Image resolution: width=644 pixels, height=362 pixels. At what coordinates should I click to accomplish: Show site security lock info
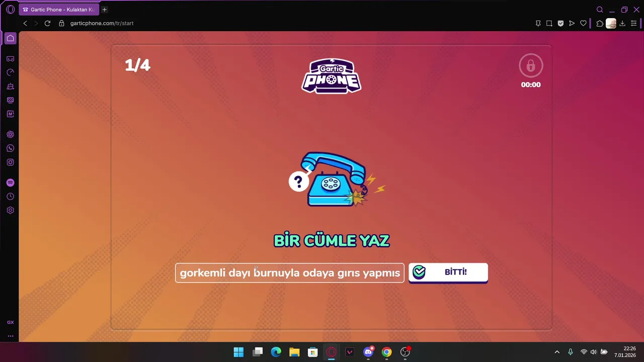61,23
